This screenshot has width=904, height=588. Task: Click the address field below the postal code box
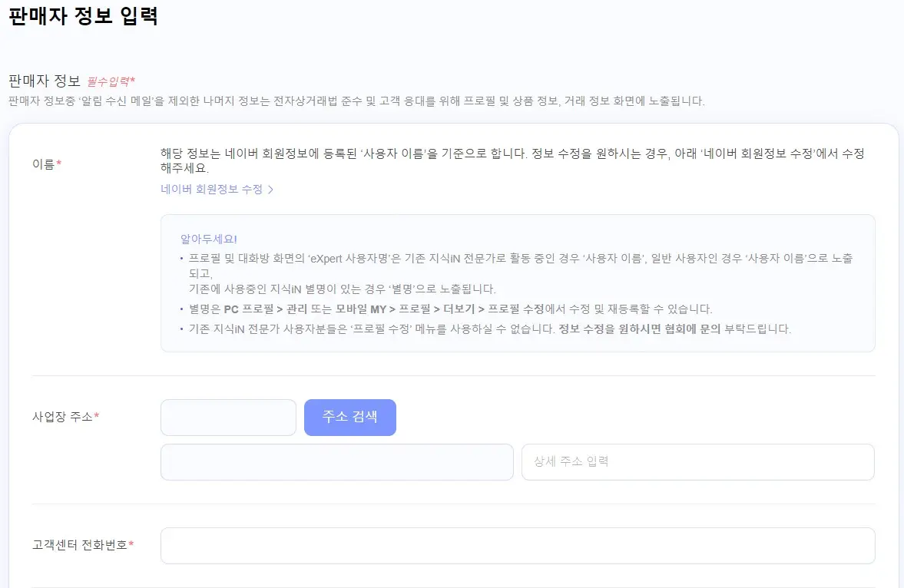click(x=336, y=461)
